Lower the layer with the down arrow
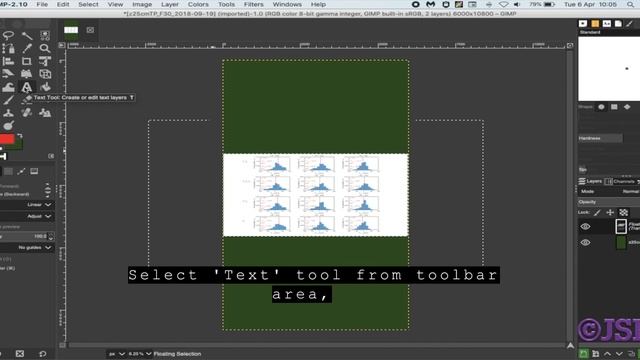Viewport: 640px width, 360px height. click(619, 354)
